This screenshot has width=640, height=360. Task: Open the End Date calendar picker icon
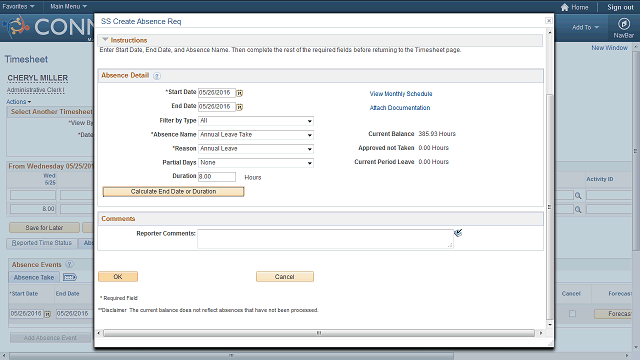(240, 107)
